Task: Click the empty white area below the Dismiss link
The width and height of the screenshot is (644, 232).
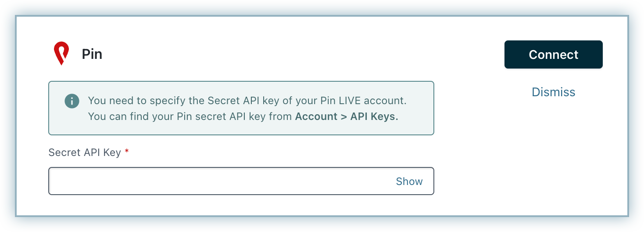Action: pyautogui.click(x=553, y=154)
